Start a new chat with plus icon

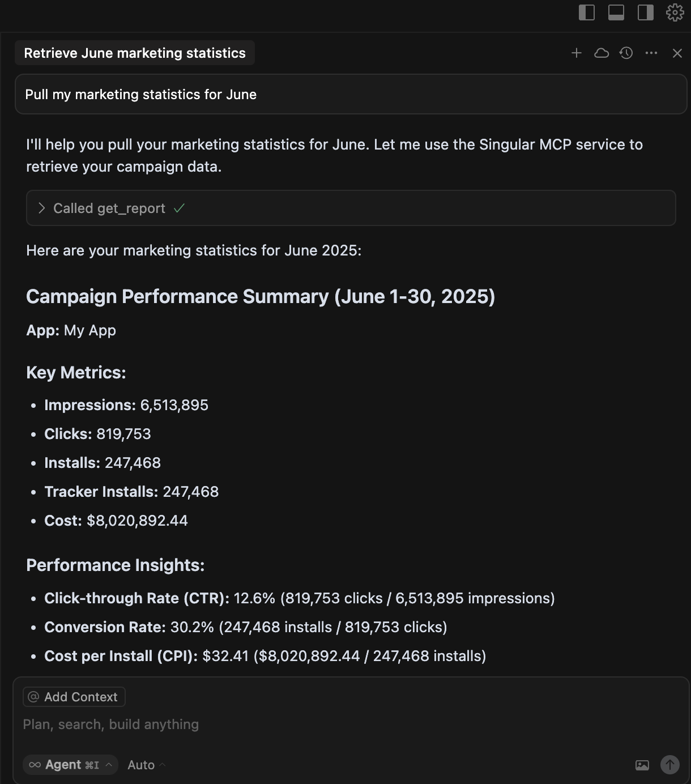[x=577, y=53]
